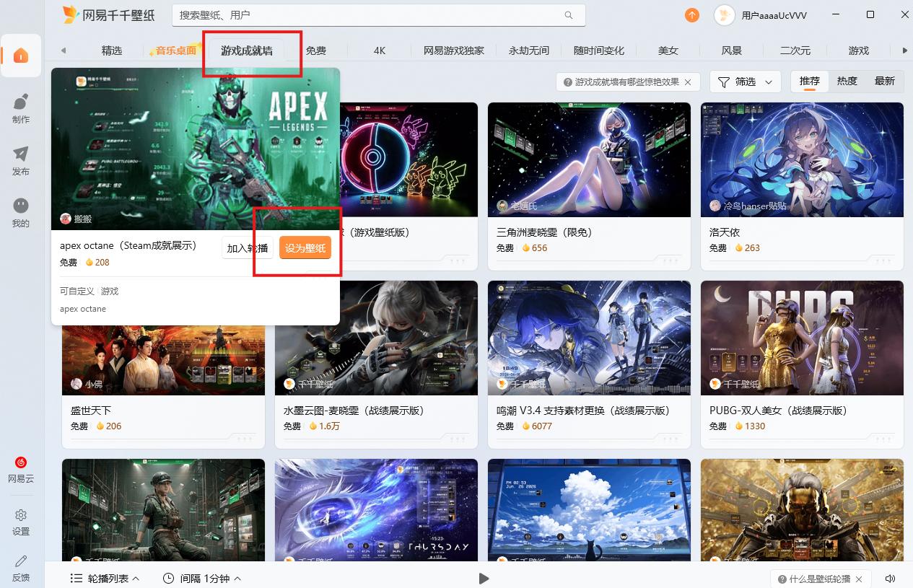This screenshot has height=588, width=913.
Task: Click the username 用户aaaaUcVVV
Action: [x=774, y=15]
